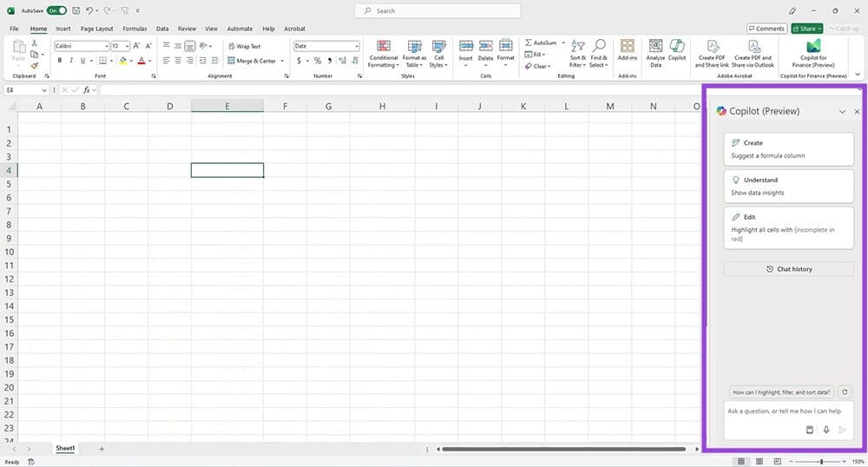Viewport: 868px width, 467px height.
Task: Open the Insert tab
Action: click(x=63, y=29)
